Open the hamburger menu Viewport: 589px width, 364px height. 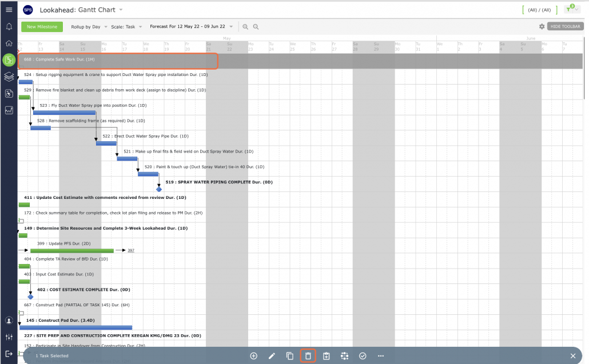pyautogui.click(x=9, y=10)
